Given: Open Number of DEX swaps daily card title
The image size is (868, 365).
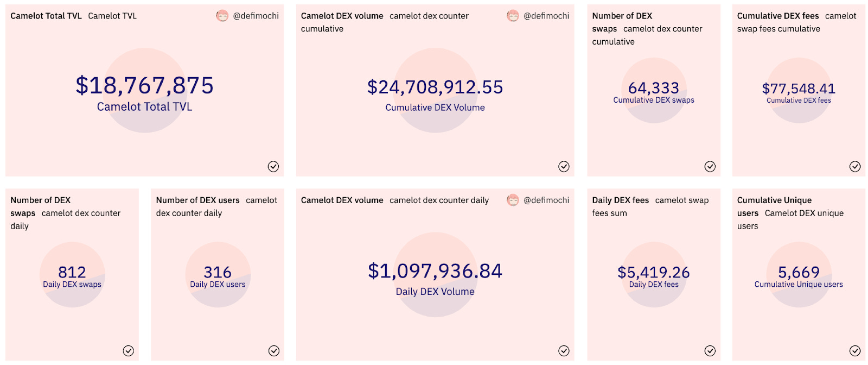Looking at the screenshot, I should (41, 206).
